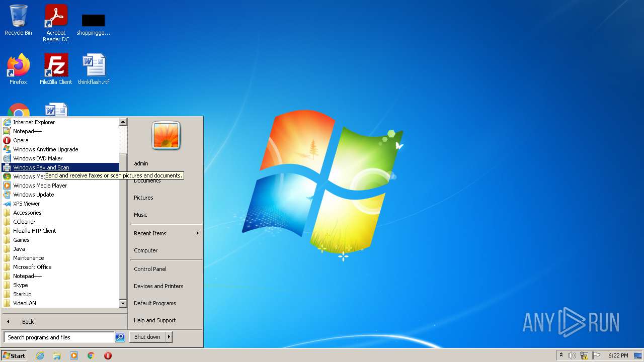Viewport: 644px width, 362px height.
Task: Expand the CCleaner folder
Action: (60, 222)
